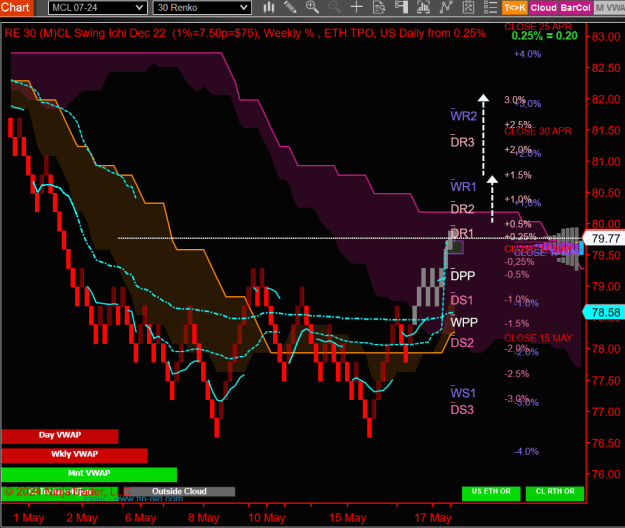Click the -2.5% level label
The image size is (625, 528).
[517, 373]
